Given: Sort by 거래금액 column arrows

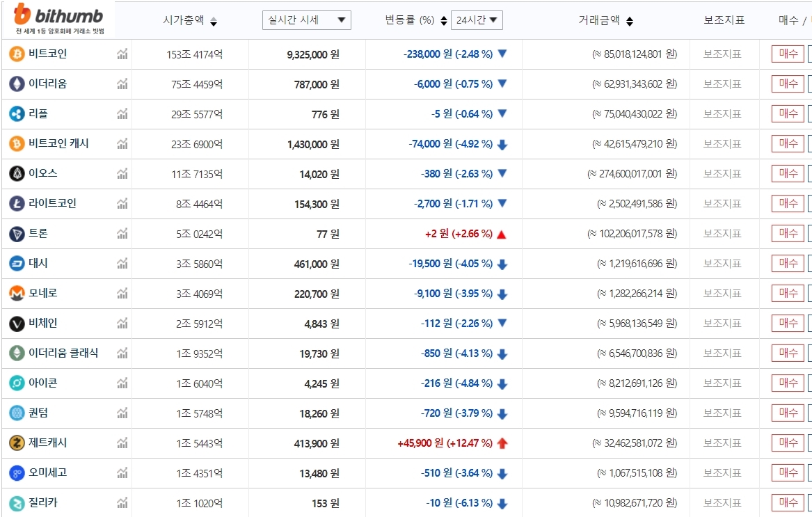Looking at the screenshot, I should click(630, 22).
